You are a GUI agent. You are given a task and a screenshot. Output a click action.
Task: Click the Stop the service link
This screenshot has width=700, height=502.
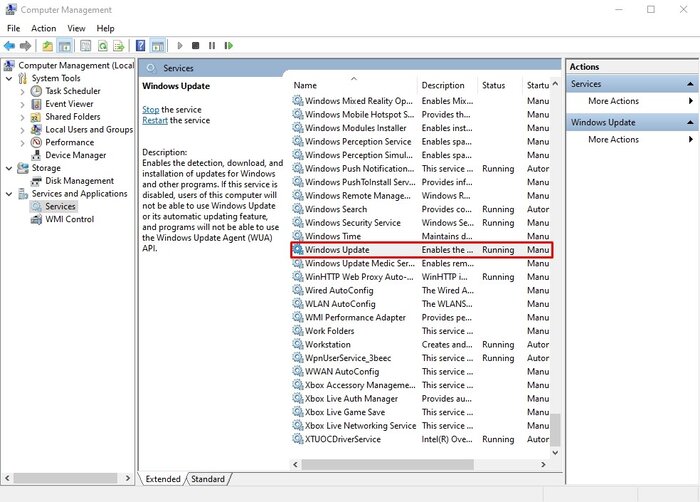150,109
